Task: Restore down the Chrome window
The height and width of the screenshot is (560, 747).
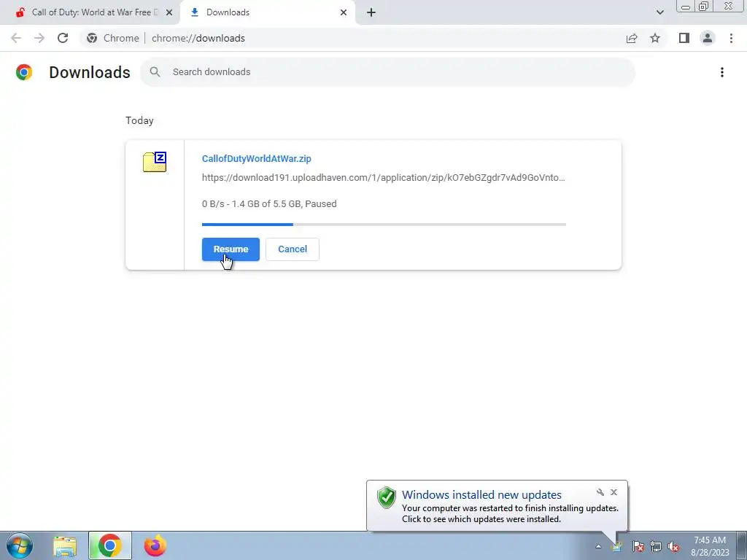Action: [x=703, y=6]
